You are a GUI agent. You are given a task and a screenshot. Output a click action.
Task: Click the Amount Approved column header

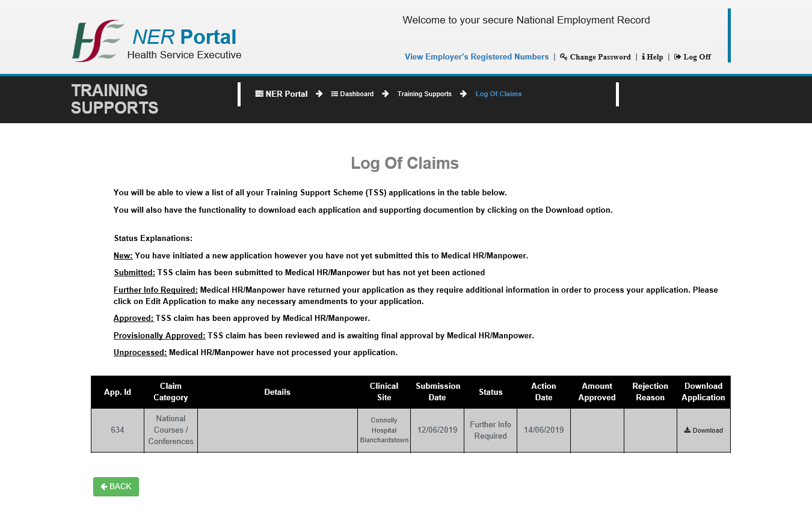pos(597,392)
